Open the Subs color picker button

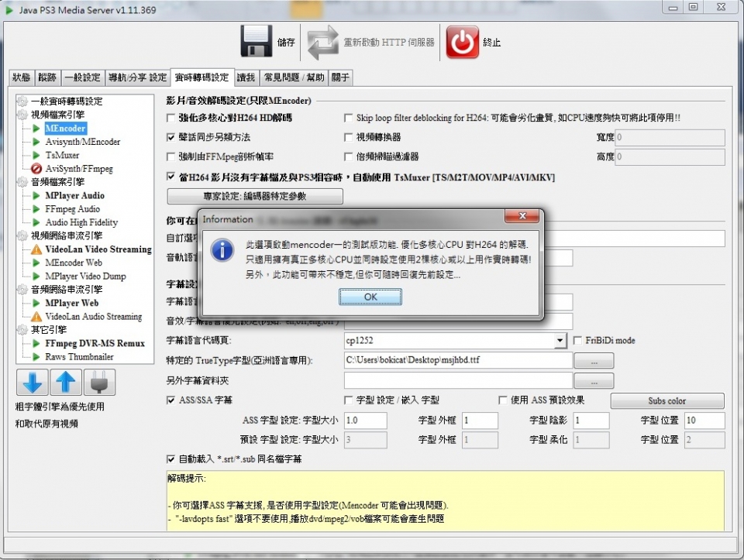click(666, 401)
